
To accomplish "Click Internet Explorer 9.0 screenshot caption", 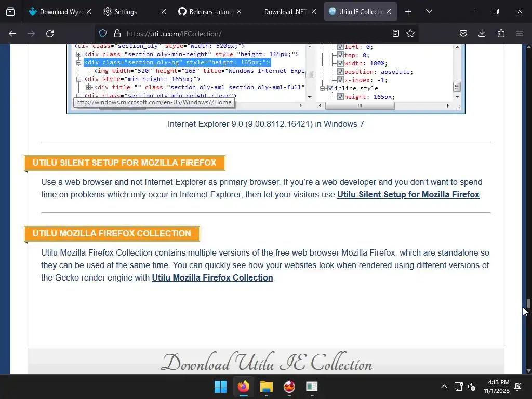I will point(265,124).
